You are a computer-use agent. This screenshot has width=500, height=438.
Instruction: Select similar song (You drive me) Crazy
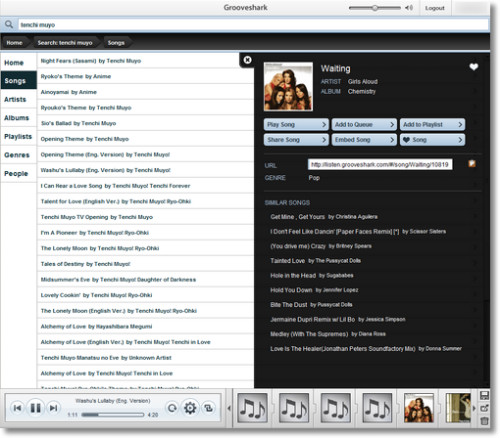(x=321, y=246)
